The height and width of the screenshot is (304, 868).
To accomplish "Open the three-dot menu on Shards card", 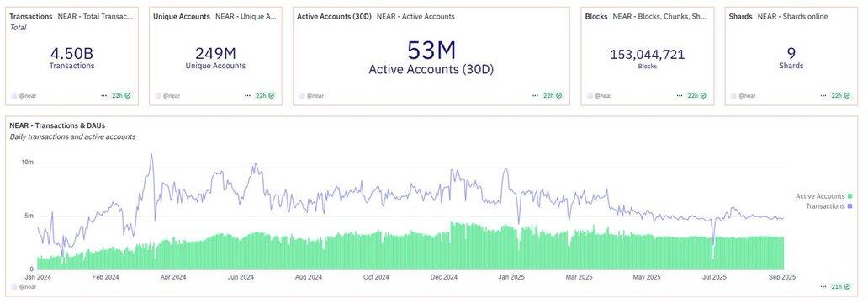I will pyautogui.click(x=823, y=95).
